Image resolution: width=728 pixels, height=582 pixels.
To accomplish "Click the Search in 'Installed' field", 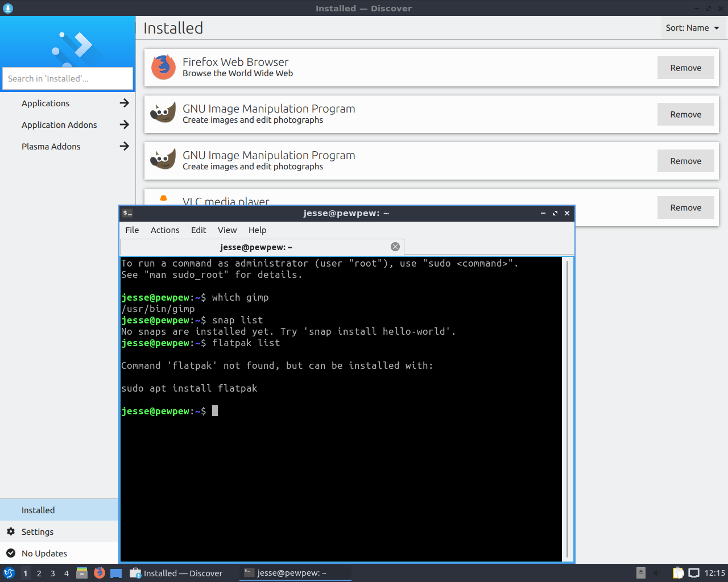I will [68, 78].
